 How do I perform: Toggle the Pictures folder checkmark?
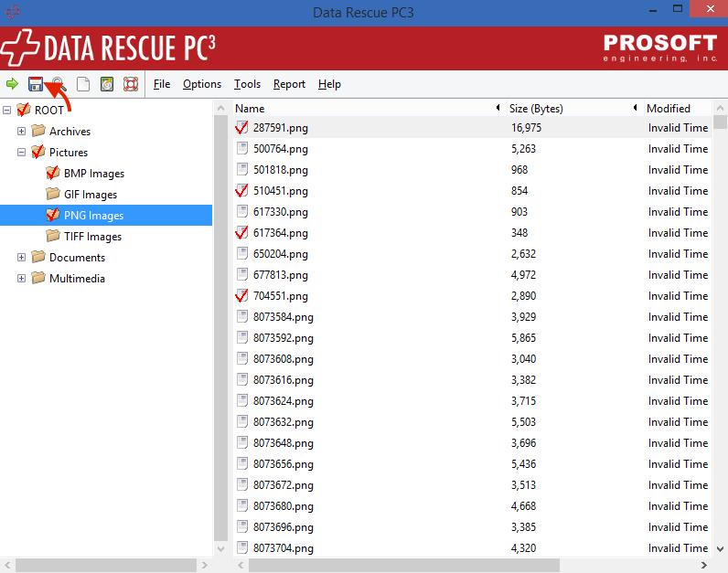point(38,152)
